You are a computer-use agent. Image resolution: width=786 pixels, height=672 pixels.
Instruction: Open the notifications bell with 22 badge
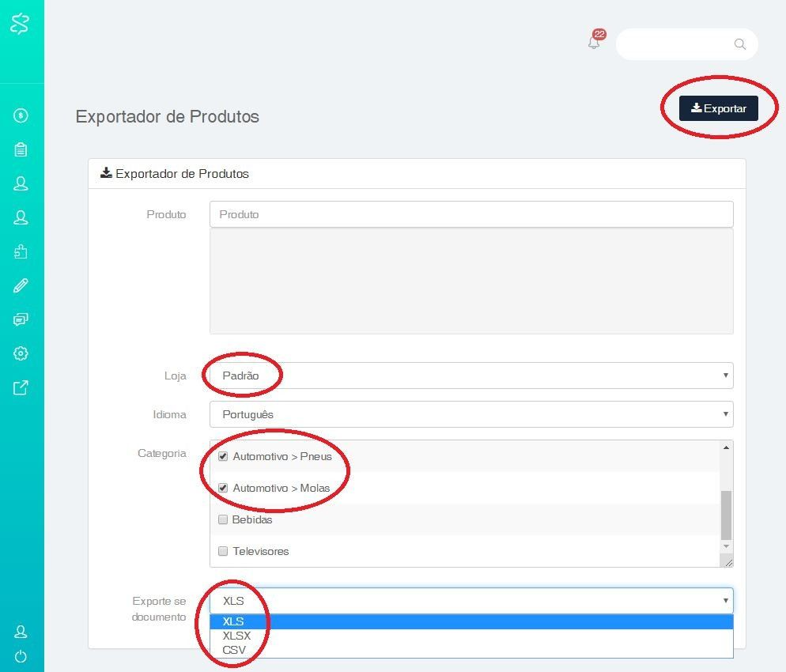pyautogui.click(x=595, y=41)
